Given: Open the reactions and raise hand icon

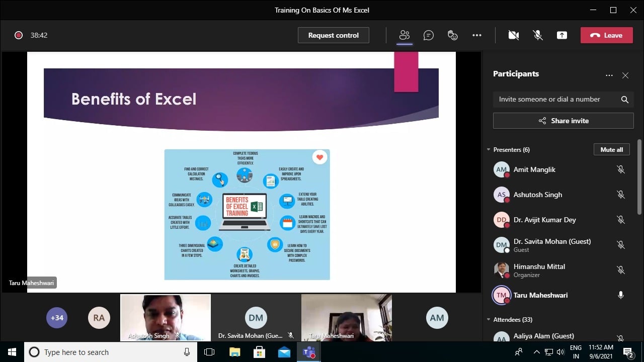Looking at the screenshot, I should [x=453, y=35].
